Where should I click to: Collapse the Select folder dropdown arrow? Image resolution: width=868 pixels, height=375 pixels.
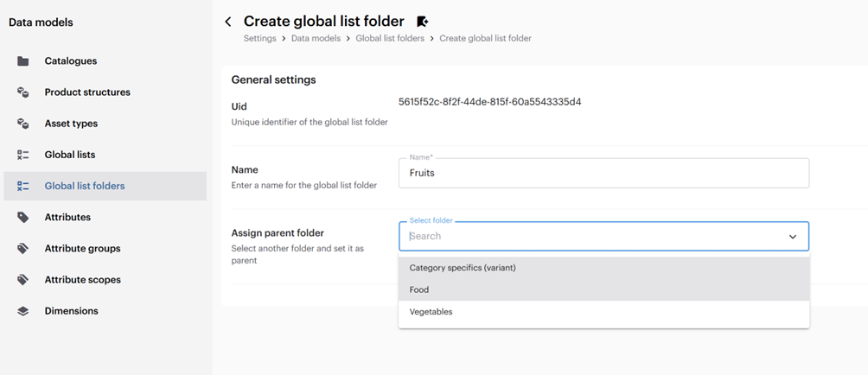pyautogui.click(x=792, y=237)
